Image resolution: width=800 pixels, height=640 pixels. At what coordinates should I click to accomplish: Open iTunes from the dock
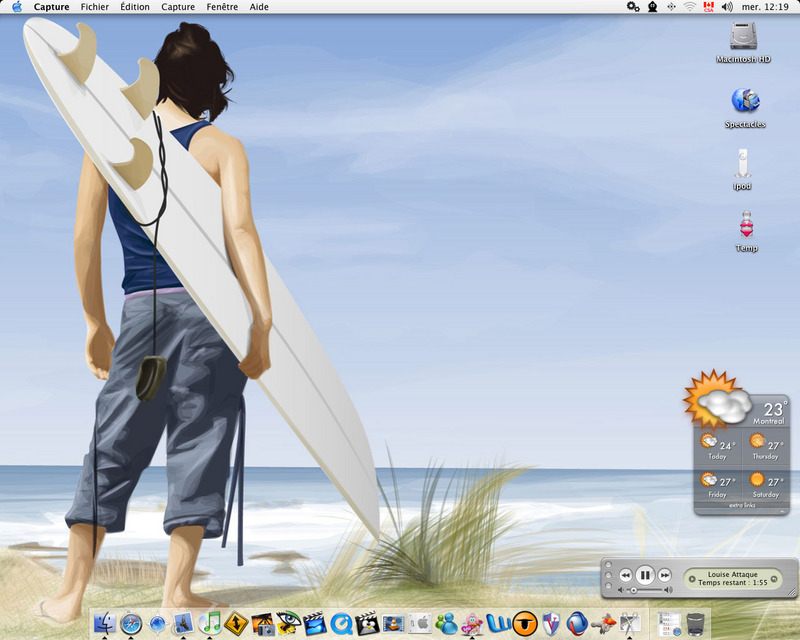(x=210, y=623)
